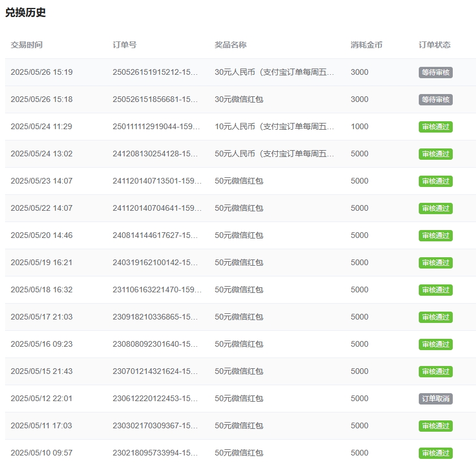The width and height of the screenshot is (476, 464).
Task: Click the date 2025/05/24 13:02
Action: click(x=41, y=154)
